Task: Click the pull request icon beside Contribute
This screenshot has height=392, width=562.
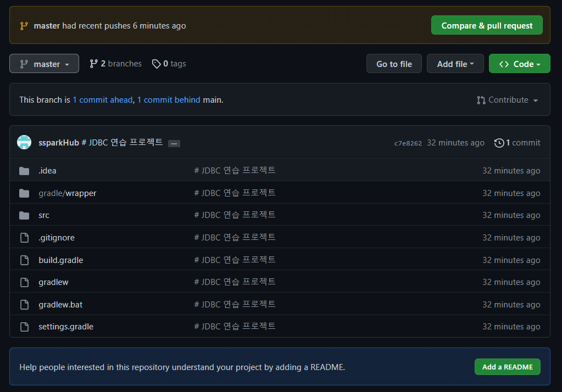Action: [x=481, y=100]
